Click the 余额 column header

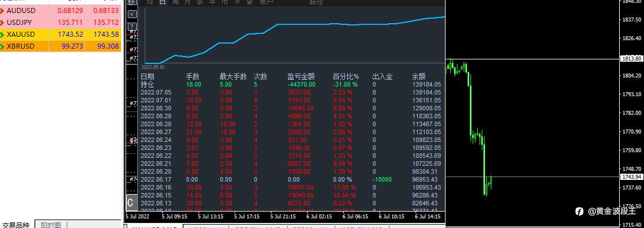pyautogui.click(x=418, y=76)
